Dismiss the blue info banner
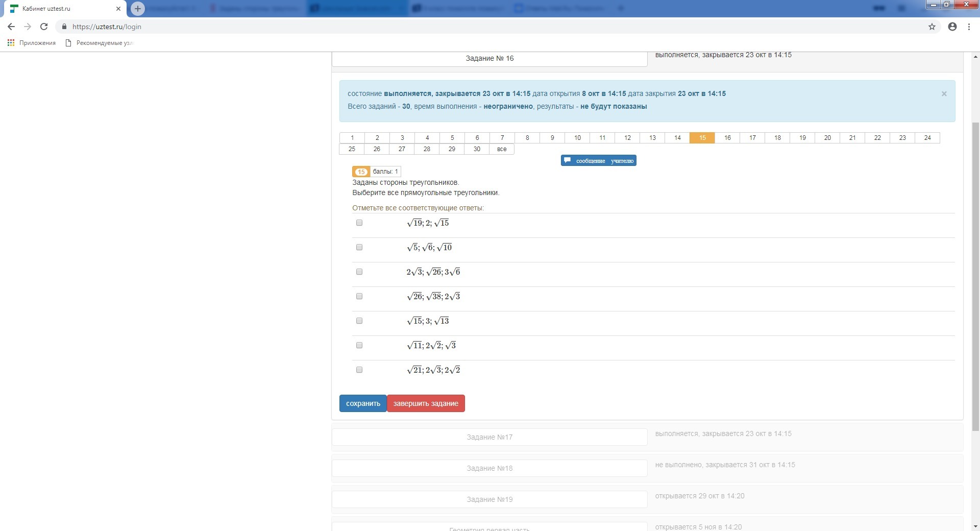 (944, 94)
